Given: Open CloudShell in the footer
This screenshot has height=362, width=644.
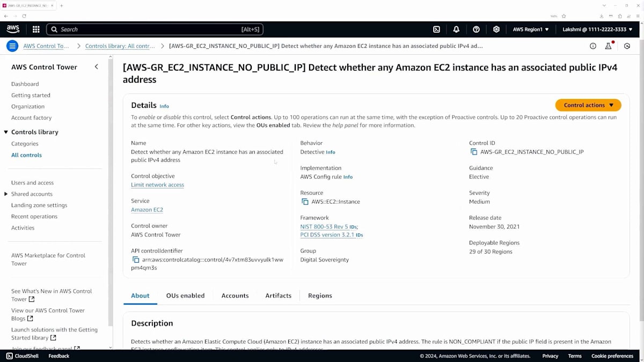Looking at the screenshot, I should [23, 356].
